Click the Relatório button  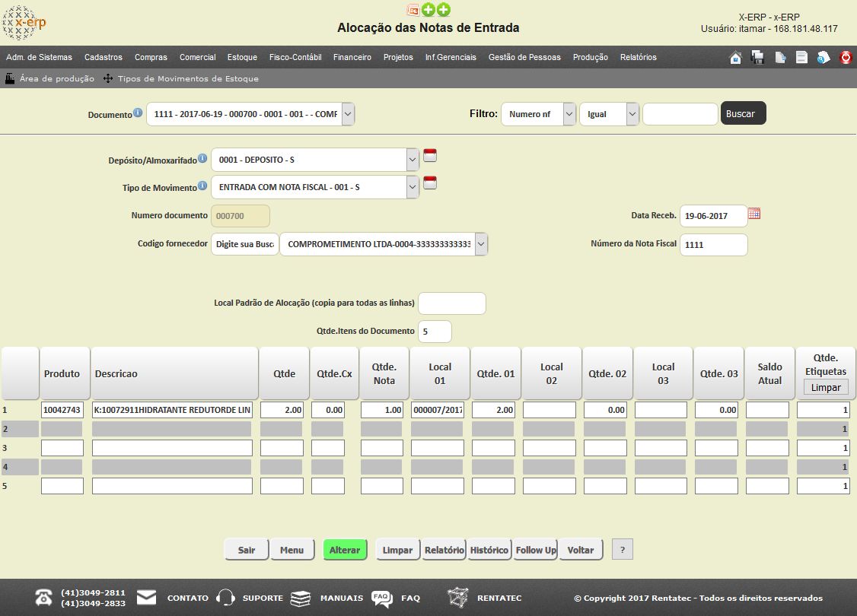(x=444, y=550)
